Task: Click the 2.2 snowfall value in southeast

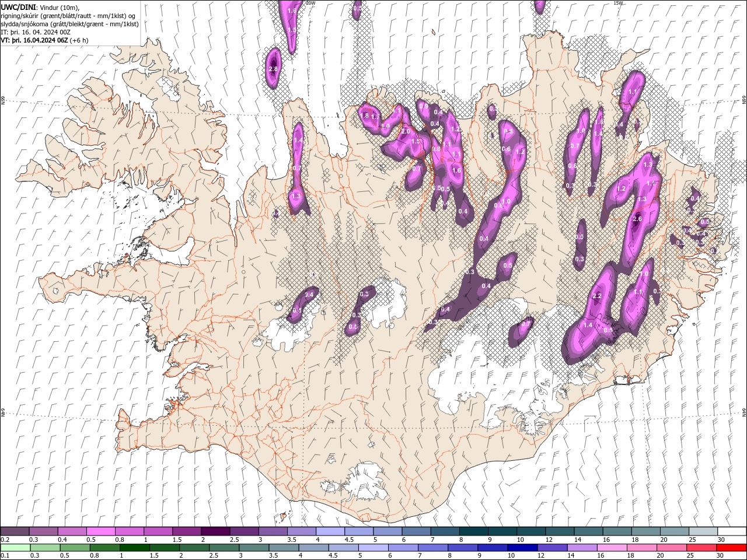Action: [x=597, y=296]
